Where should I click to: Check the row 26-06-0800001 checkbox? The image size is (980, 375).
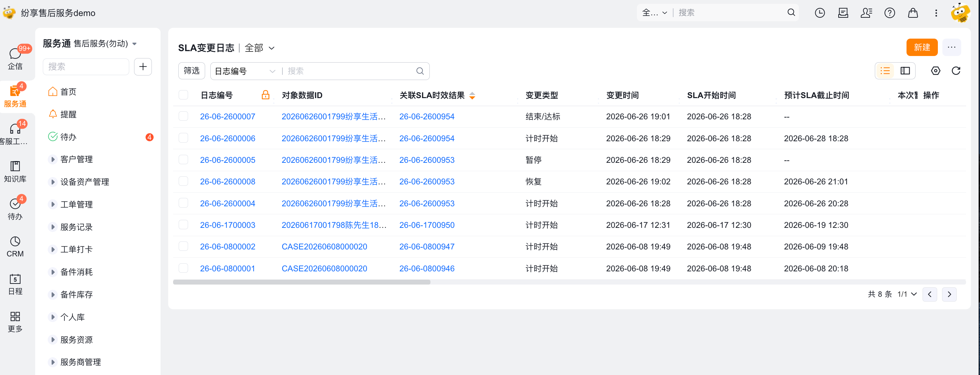[184, 268]
